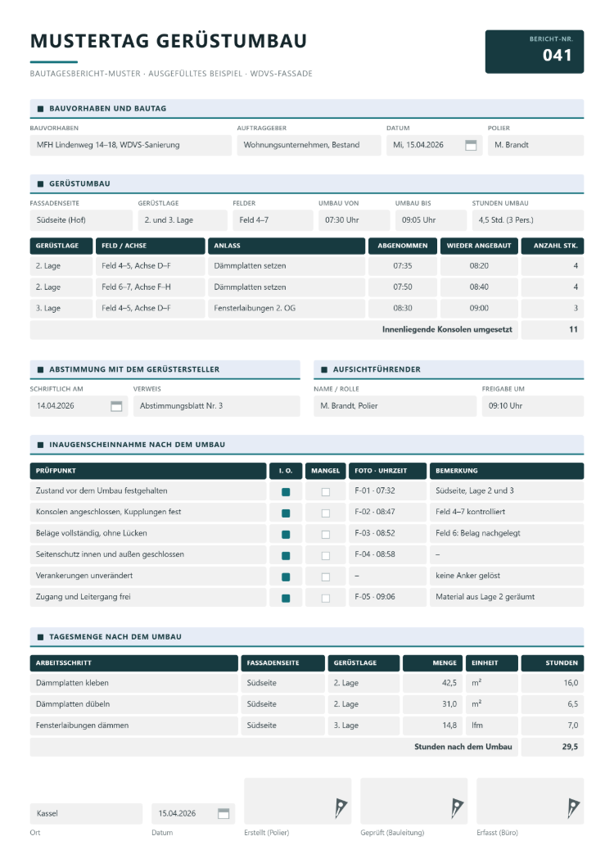Select remark Material aus Lage 2 geräumt
The width and height of the screenshot is (614, 868).
506,597
